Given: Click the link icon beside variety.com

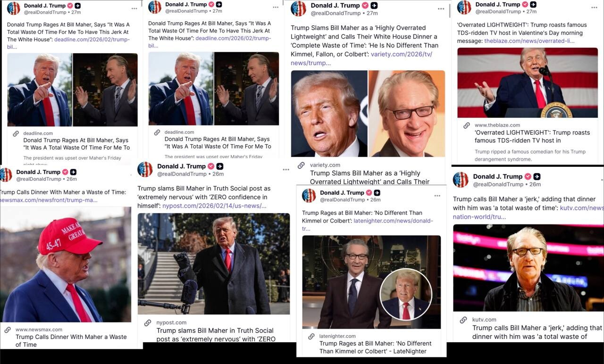Looking at the screenshot, I should [301, 165].
